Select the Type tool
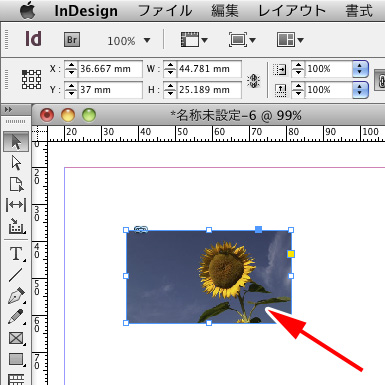This screenshot has width=385, height=385. coord(16,253)
